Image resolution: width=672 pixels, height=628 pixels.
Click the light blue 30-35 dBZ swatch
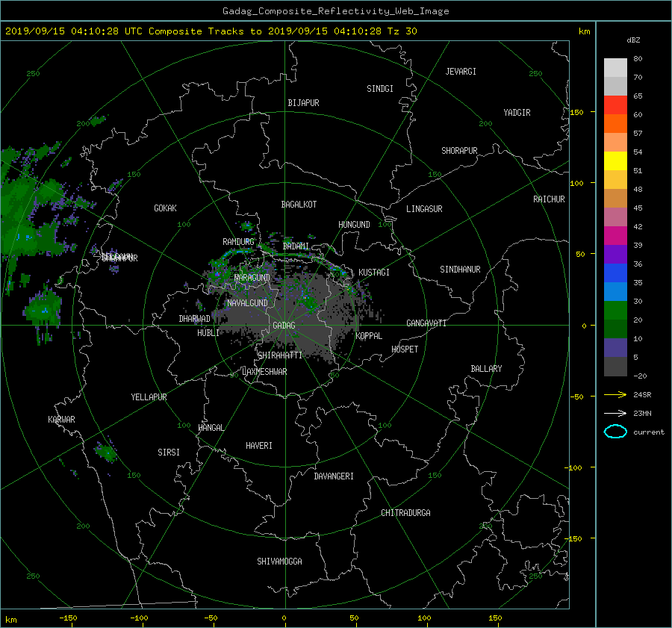pos(615,292)
